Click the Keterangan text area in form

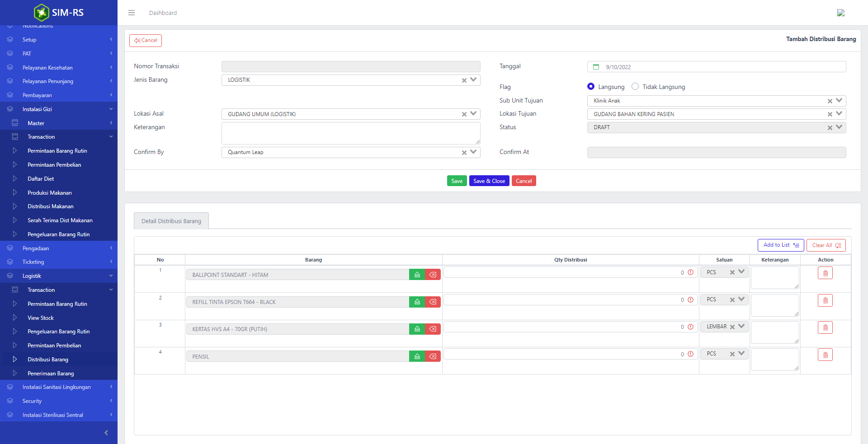click(x=350, y=133)
